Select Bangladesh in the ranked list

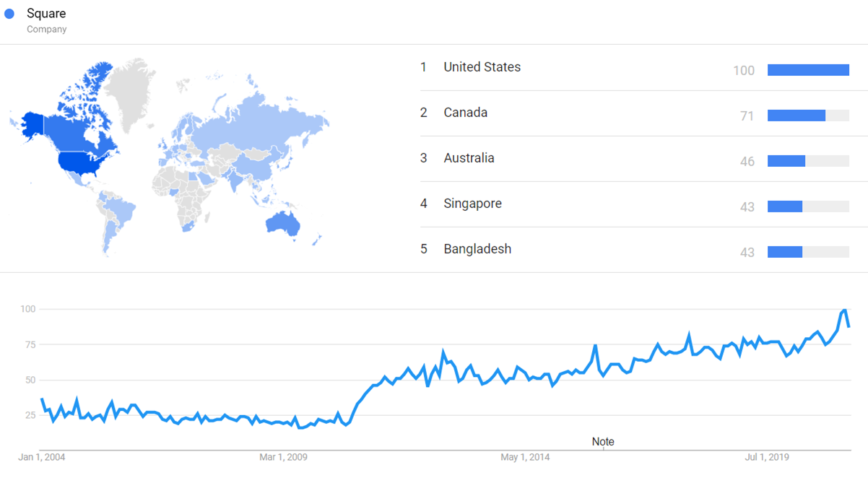[477, 249]
